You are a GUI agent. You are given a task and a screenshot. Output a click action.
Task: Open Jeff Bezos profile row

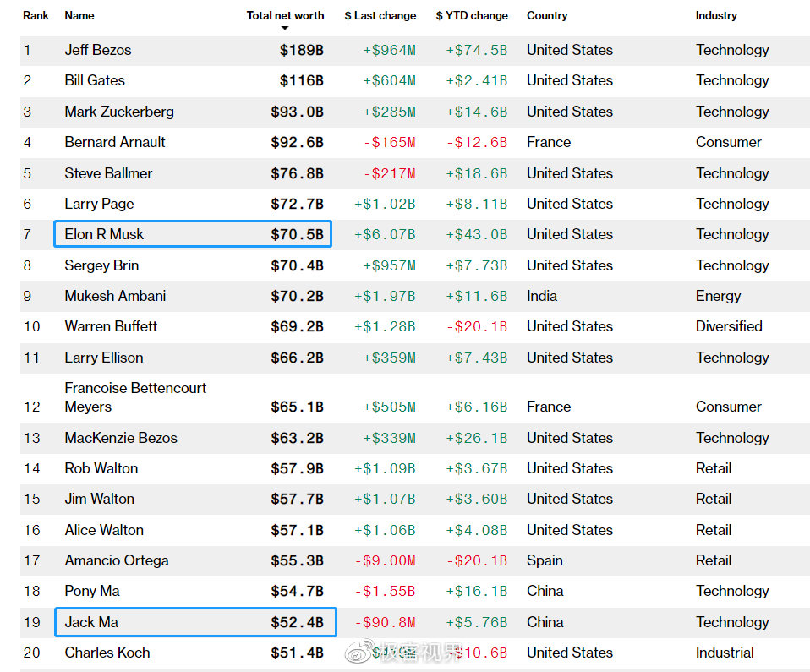(415, 50)
